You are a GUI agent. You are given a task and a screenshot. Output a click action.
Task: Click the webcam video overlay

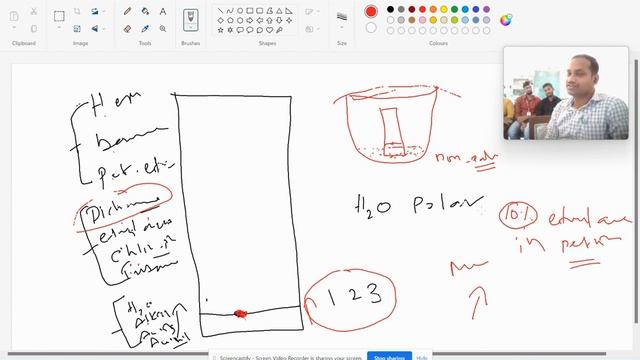(566, 93)
